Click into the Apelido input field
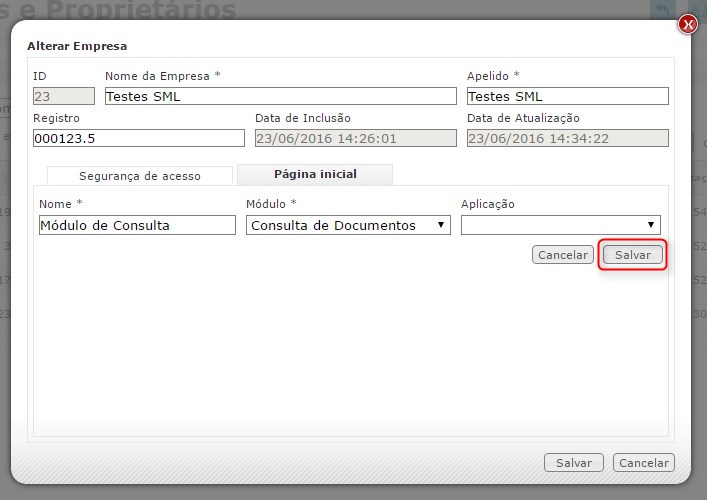707x500 pixels. coord(567,96)
